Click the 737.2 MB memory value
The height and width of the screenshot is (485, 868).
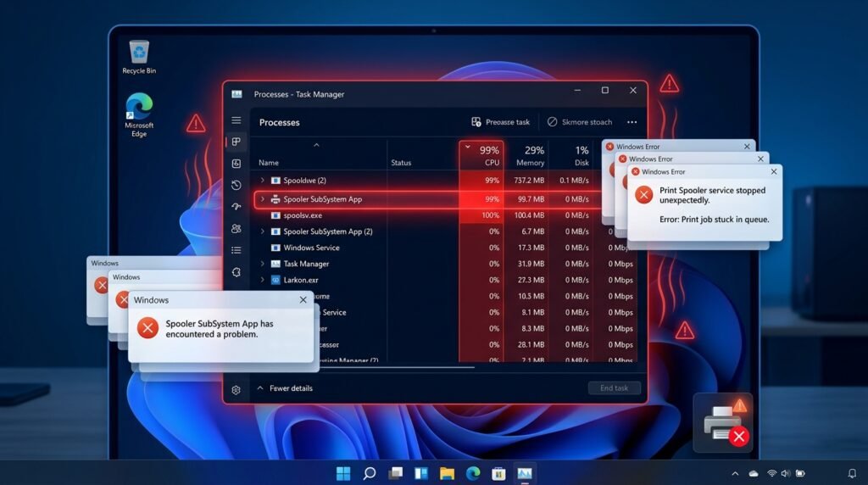[x=529, y=181]
